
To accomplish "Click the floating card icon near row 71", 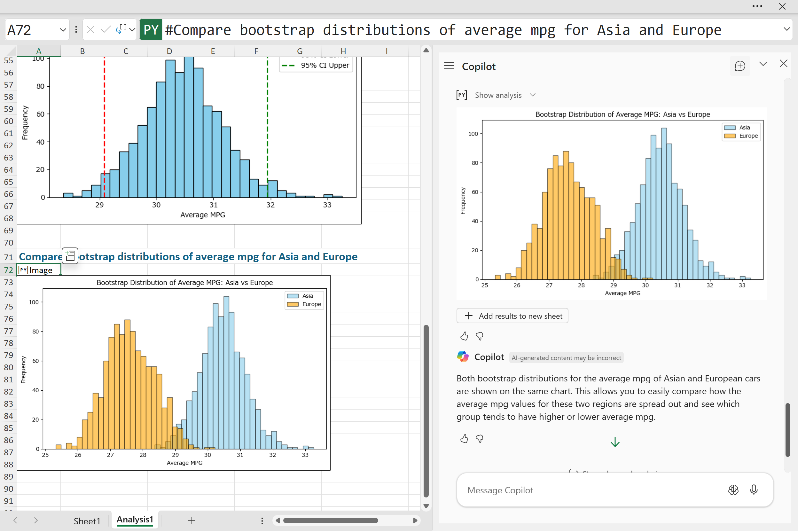I will coord(70,255).
